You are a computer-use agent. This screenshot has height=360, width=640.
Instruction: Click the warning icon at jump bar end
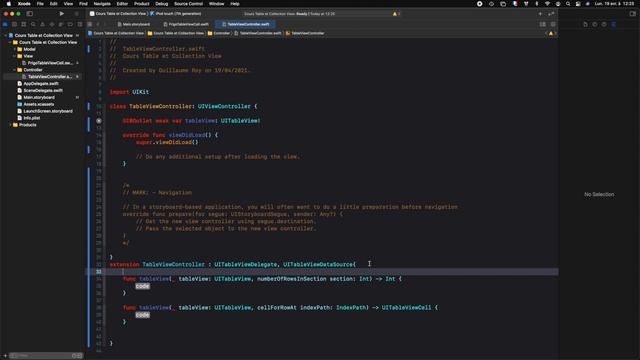[x=551, y=33]
